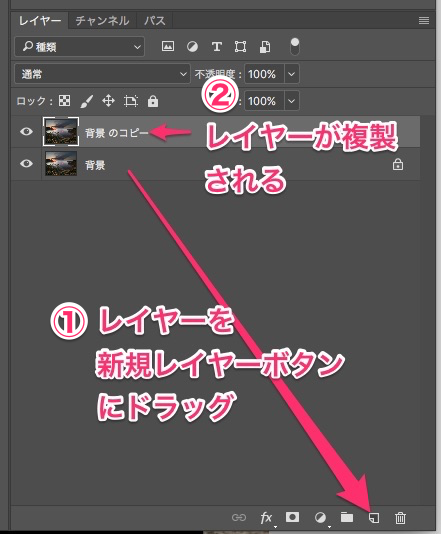
Task: Create a new group folder
Action: click(347, 517)
